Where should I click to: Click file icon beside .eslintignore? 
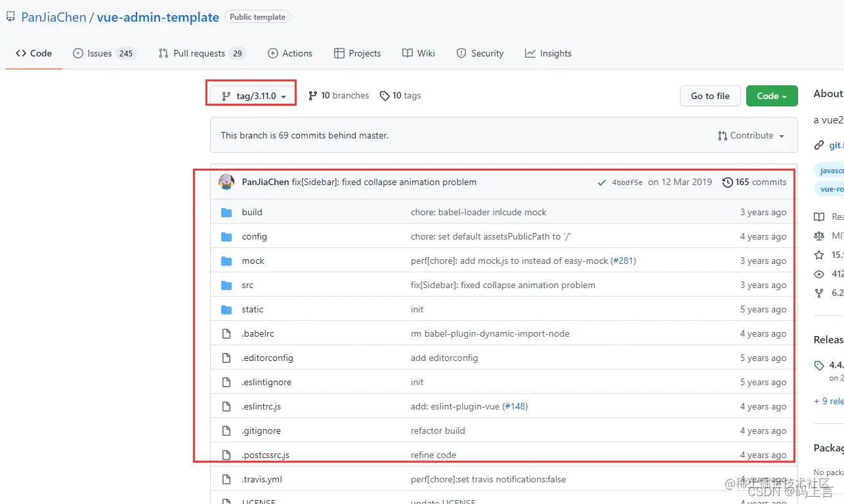click(x=226, y=382)
